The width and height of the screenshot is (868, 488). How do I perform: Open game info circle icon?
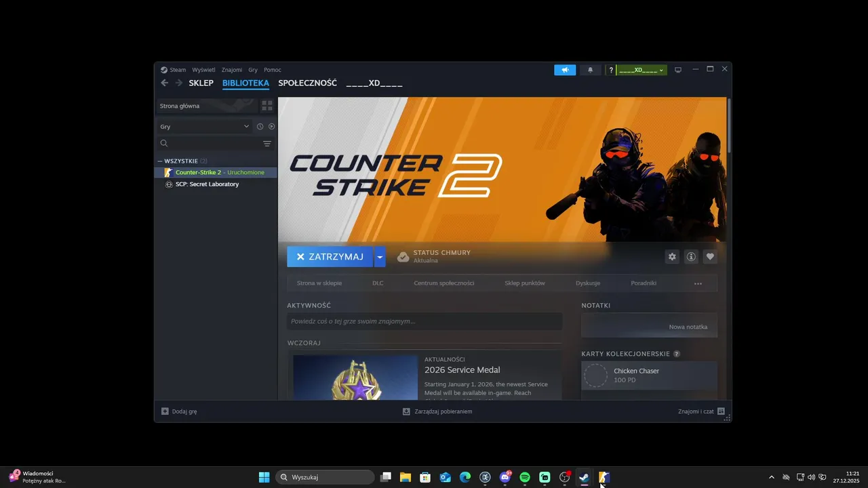[691, 257]
